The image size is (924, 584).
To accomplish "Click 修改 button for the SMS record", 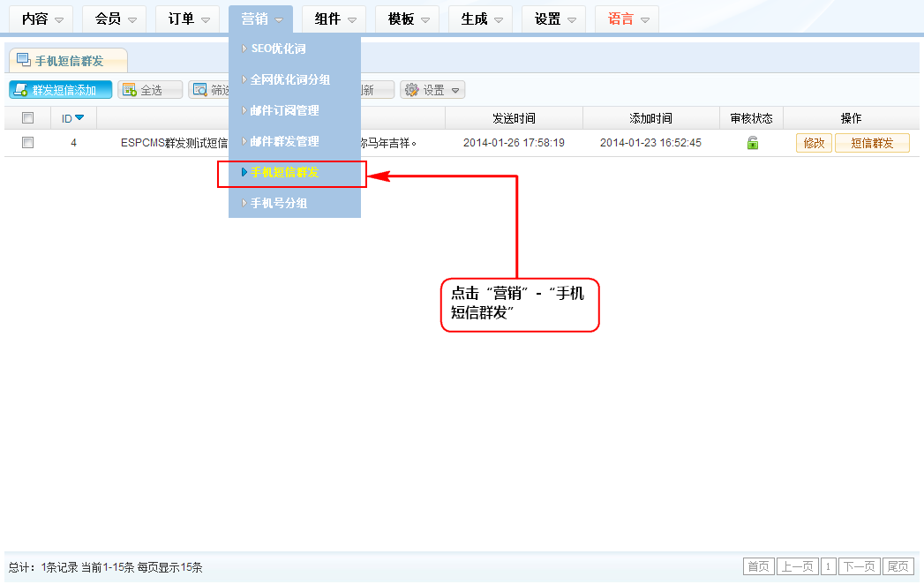I will 814,143.
